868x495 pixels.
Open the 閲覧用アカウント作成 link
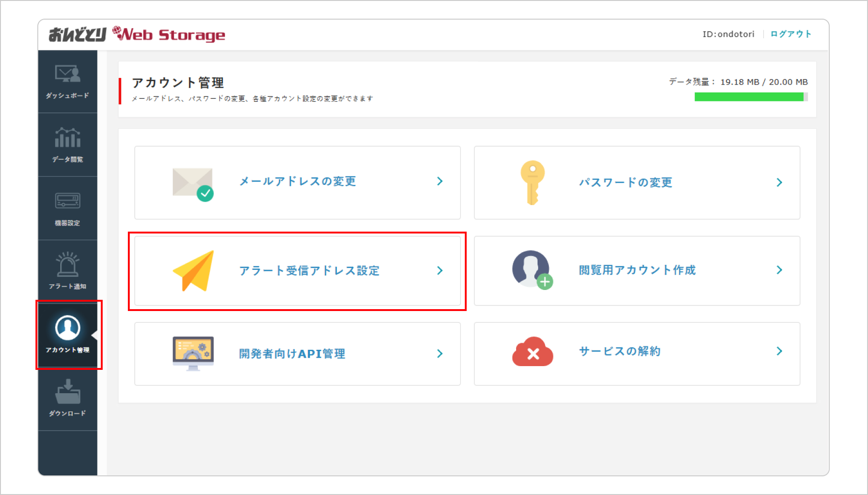tap(637, 270)
